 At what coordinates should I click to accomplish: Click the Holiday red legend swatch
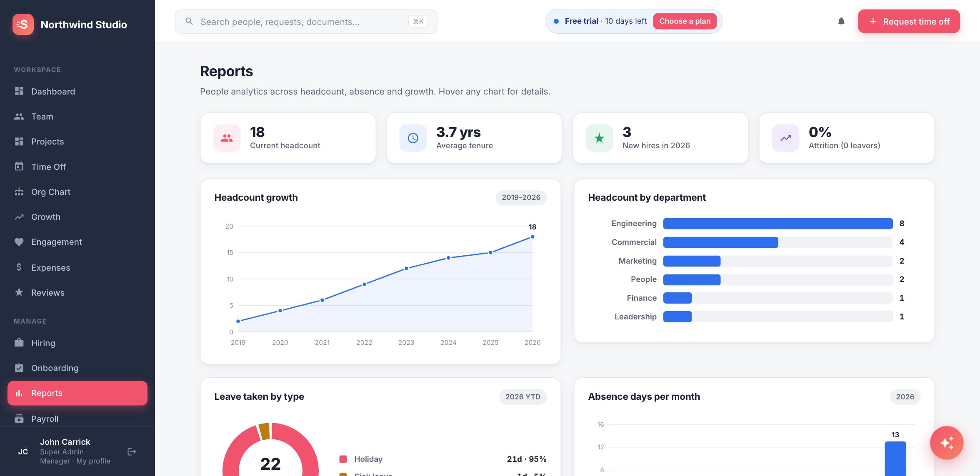pyautogui.click(x=343, y=459)
